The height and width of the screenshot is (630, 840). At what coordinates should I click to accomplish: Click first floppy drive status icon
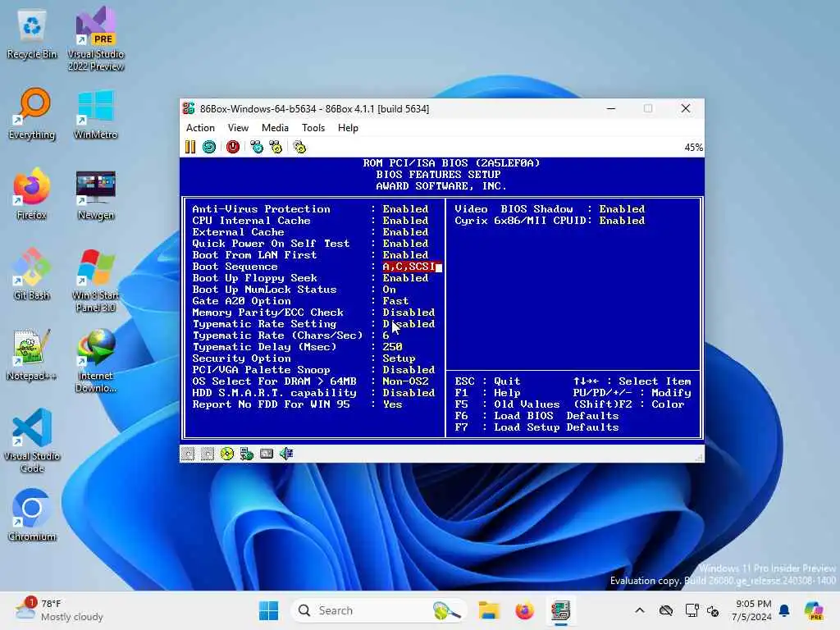click(188, 454)
